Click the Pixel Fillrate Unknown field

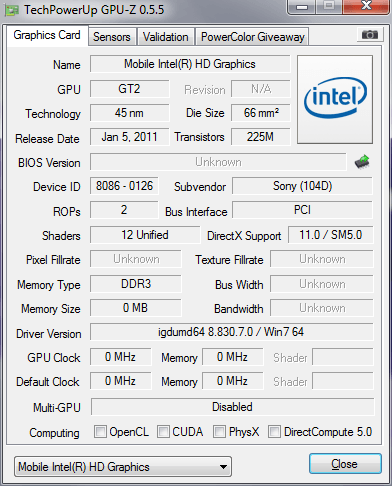click(x=136, y=259)
